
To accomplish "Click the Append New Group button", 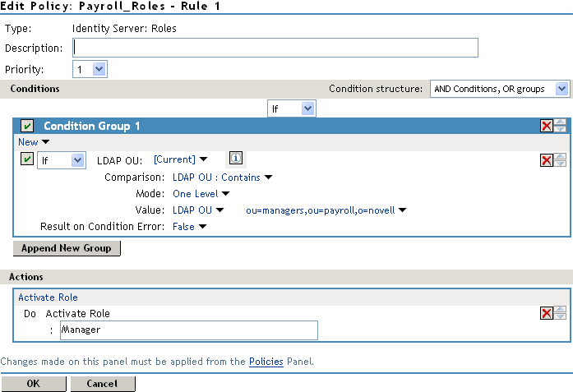I will tap(67, 248).
